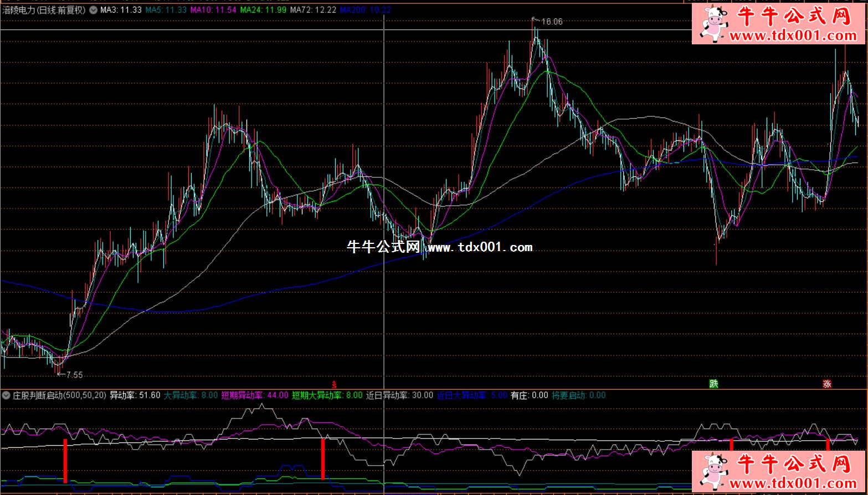Click the 涪陵电力(日线,前复权) chart title

[44, 10]
